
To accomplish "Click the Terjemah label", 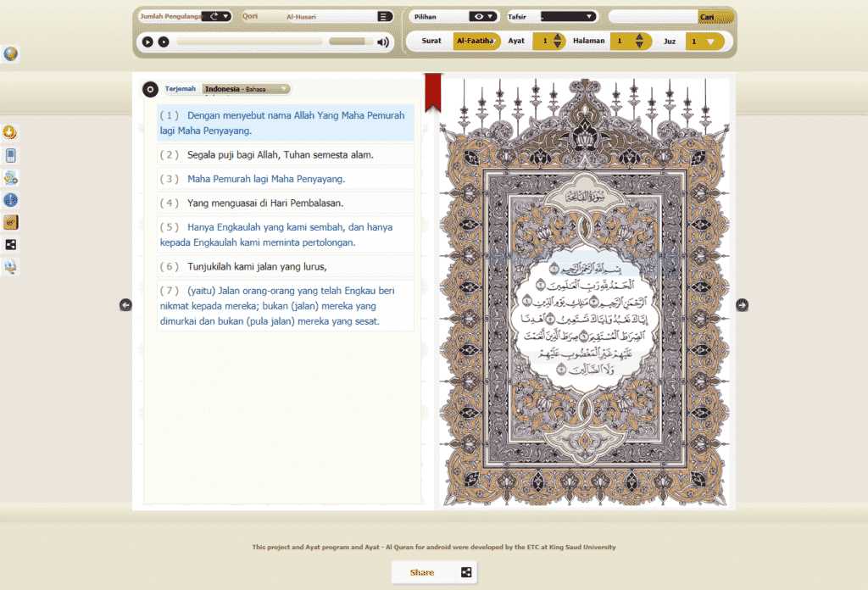I will click(181, 88).
